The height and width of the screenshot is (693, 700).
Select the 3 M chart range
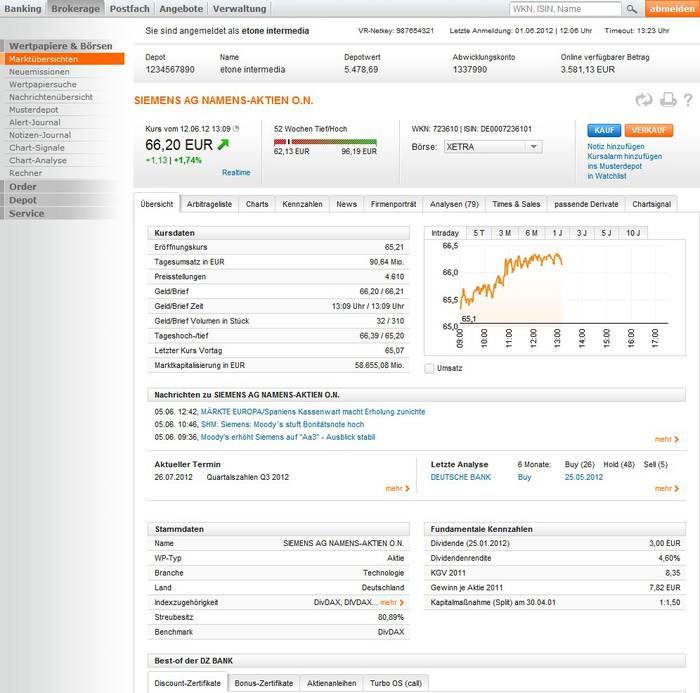pos(505,233)
